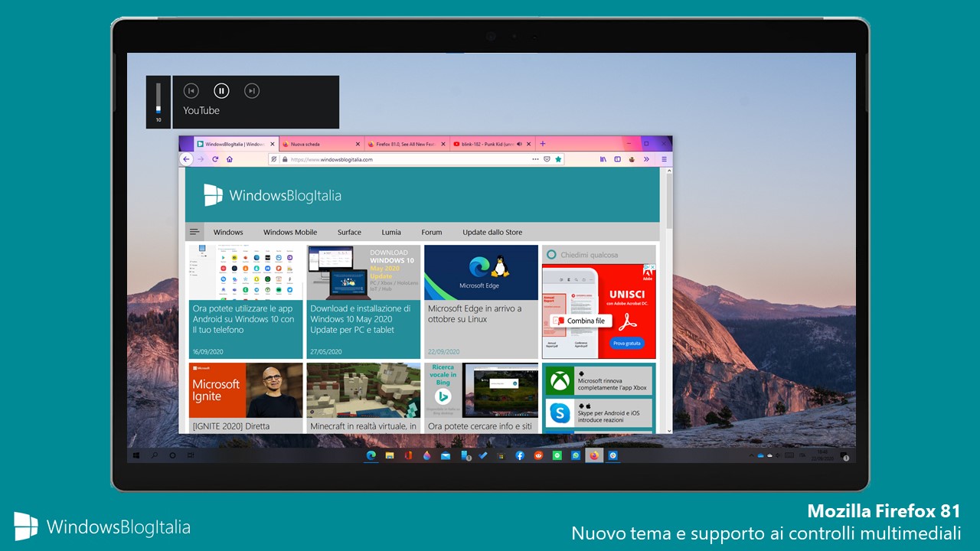Image resolution: width=980 pixels, height=551 pixels.
Task: Open Microsoft Edge penguin thumbnail
Action: pos(482,272)
